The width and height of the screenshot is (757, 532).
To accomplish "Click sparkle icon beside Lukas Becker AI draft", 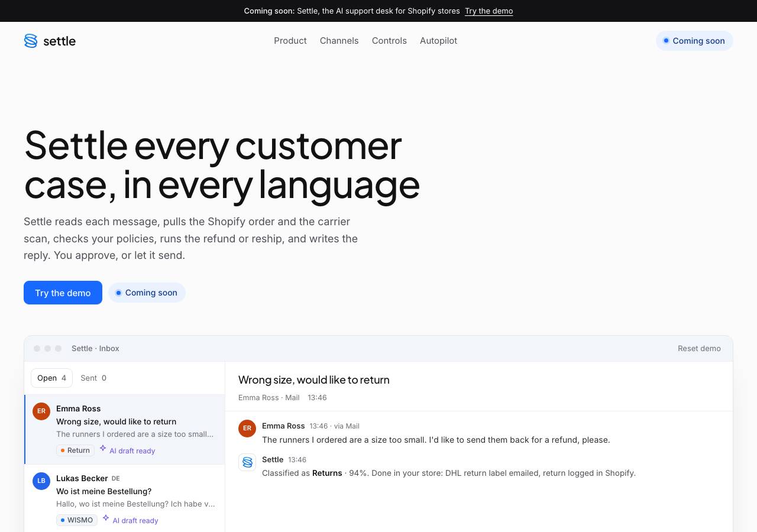I will 106,518.
